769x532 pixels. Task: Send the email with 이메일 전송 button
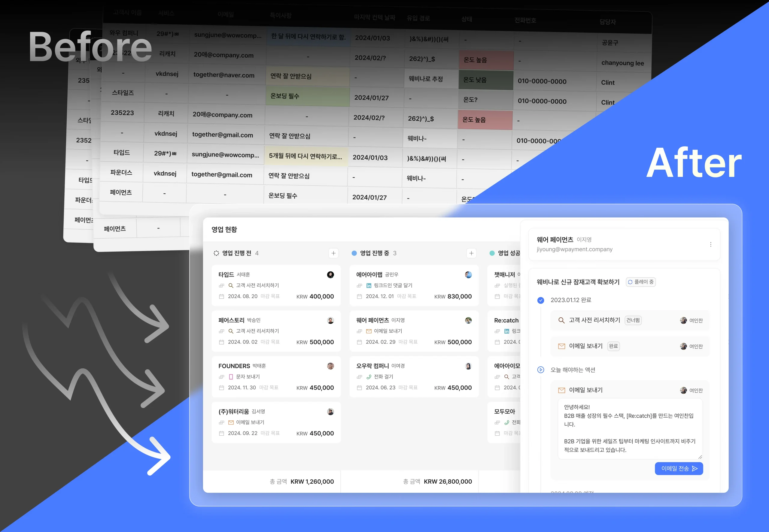tap(679, 468)
